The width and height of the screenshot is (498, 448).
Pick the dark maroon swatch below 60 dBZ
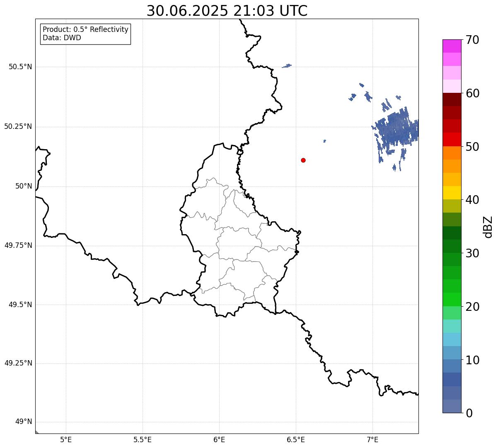tap(452, 99)
